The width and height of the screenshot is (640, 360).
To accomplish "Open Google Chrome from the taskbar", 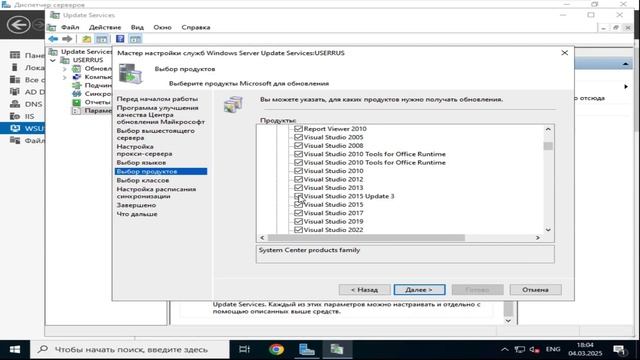I will coord(276,350).
